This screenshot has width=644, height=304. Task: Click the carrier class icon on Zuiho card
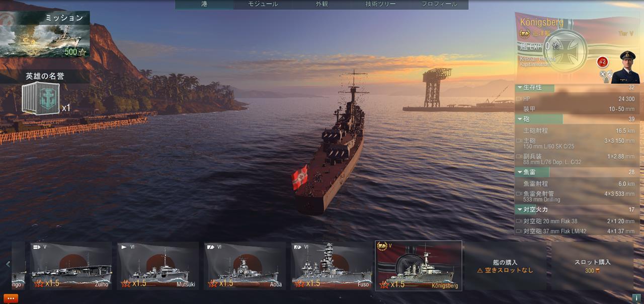click(x=36, y=247)
